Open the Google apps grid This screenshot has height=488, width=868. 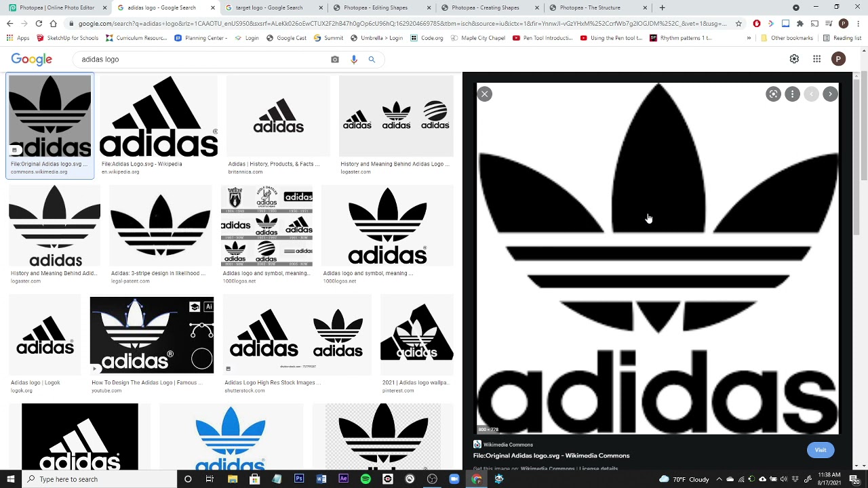(x=816, y=59)
